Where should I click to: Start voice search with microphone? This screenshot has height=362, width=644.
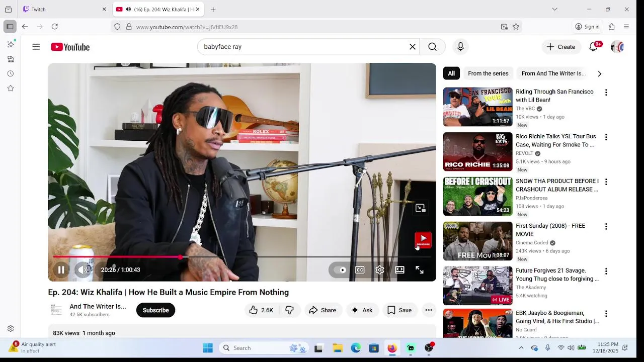point(460,47)
